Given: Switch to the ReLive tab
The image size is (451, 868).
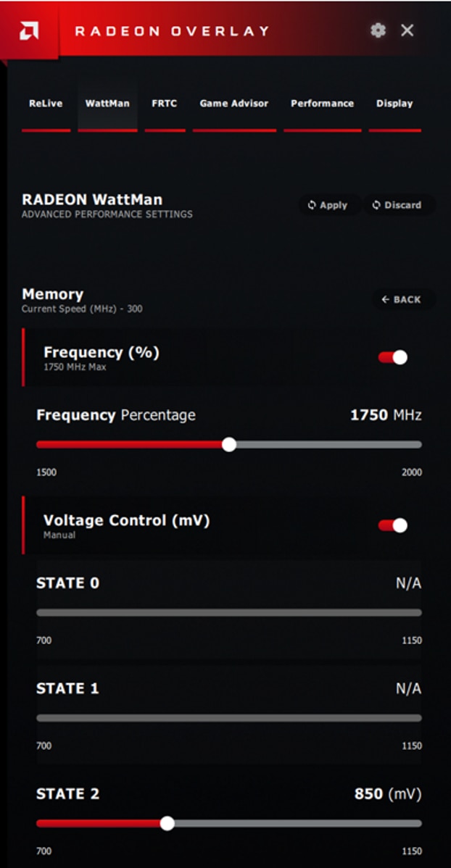Looking at the screenshot, I should pyautogui.click(x=46, y=104).
